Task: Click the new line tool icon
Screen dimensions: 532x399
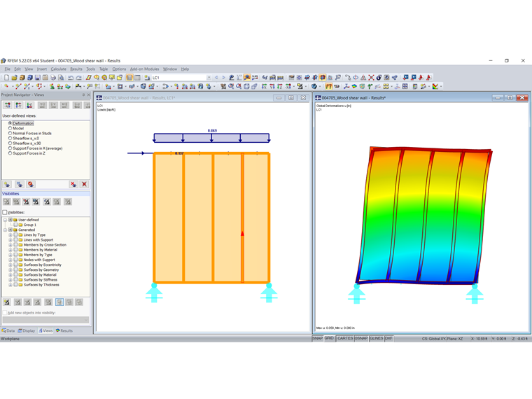Action: click(x=18, y=87)
